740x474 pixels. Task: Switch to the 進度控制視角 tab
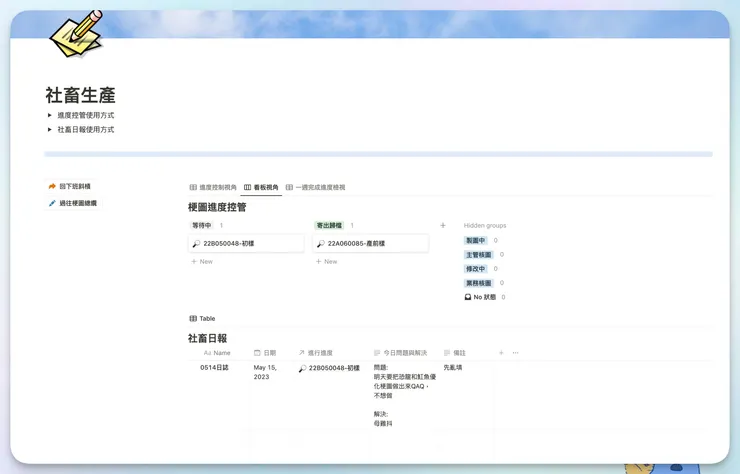pos(213,187)
